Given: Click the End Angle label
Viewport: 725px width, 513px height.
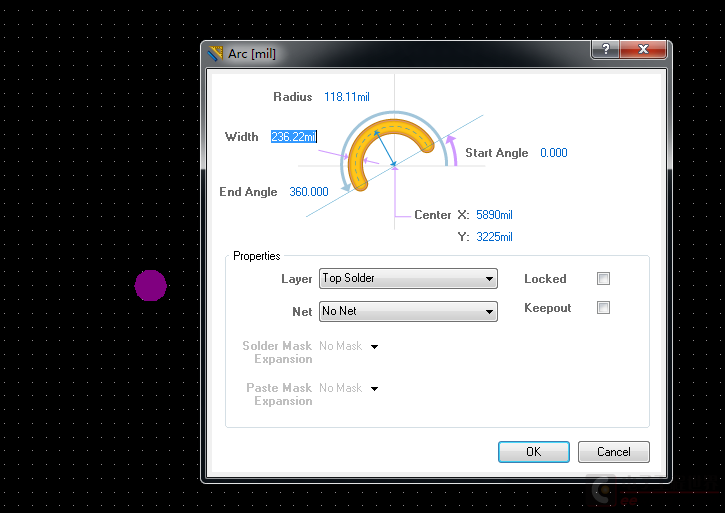Looking at the screenshot, I should pos(248,192).
